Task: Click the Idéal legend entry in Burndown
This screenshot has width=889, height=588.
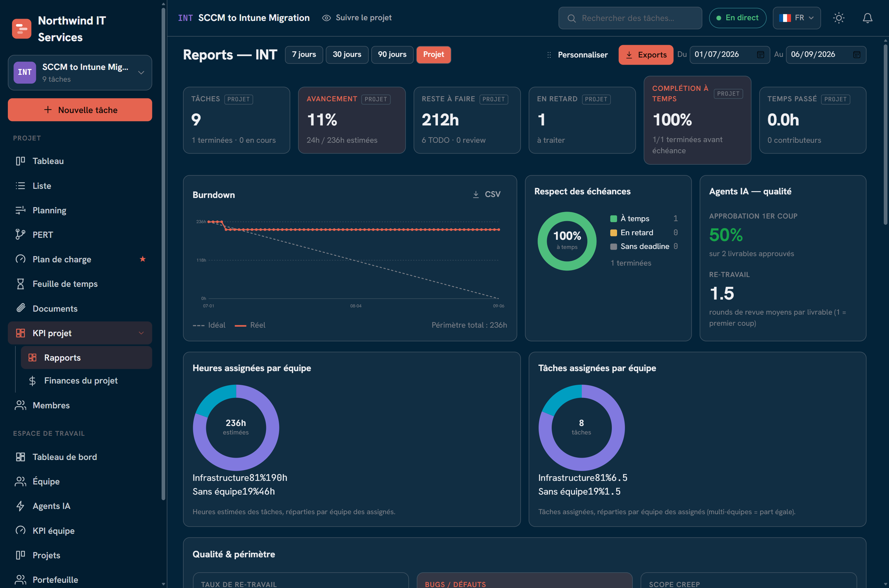Action: coord(209,325)
